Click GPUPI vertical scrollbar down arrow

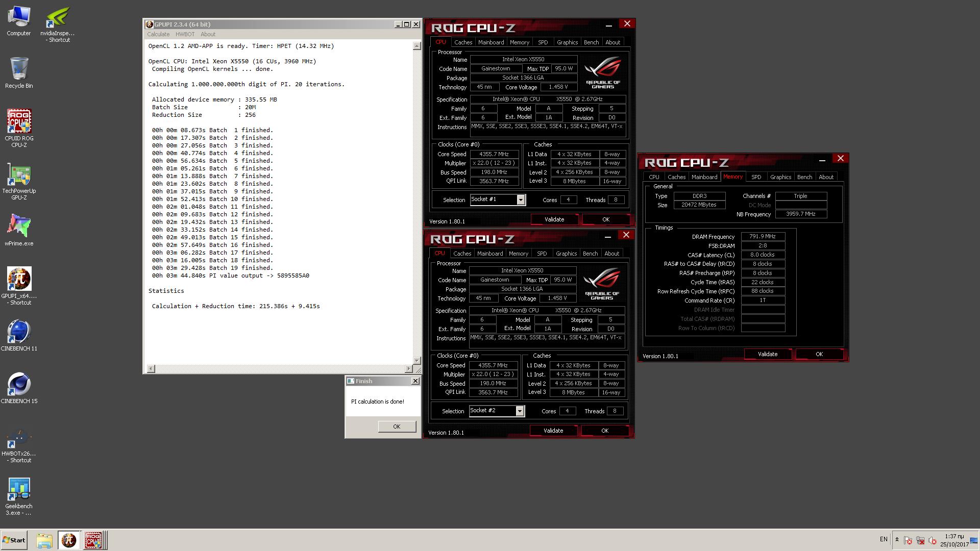coord(416,360)
